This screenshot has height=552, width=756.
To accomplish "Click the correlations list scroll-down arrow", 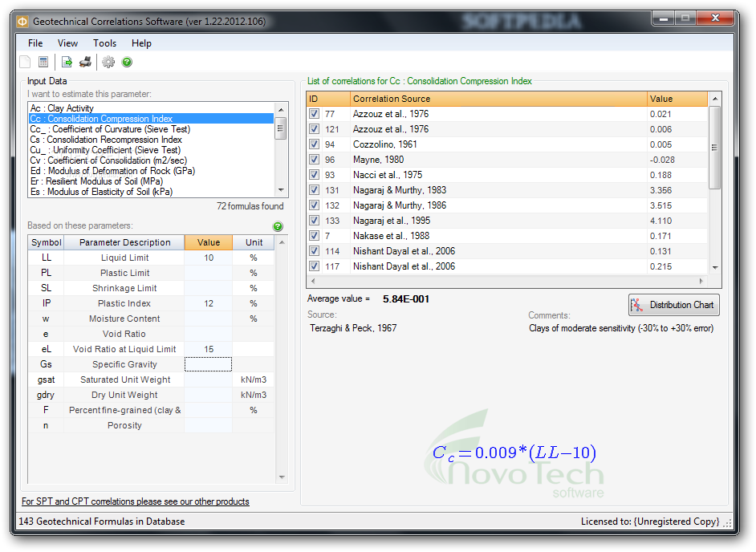I will click(715, 267).
